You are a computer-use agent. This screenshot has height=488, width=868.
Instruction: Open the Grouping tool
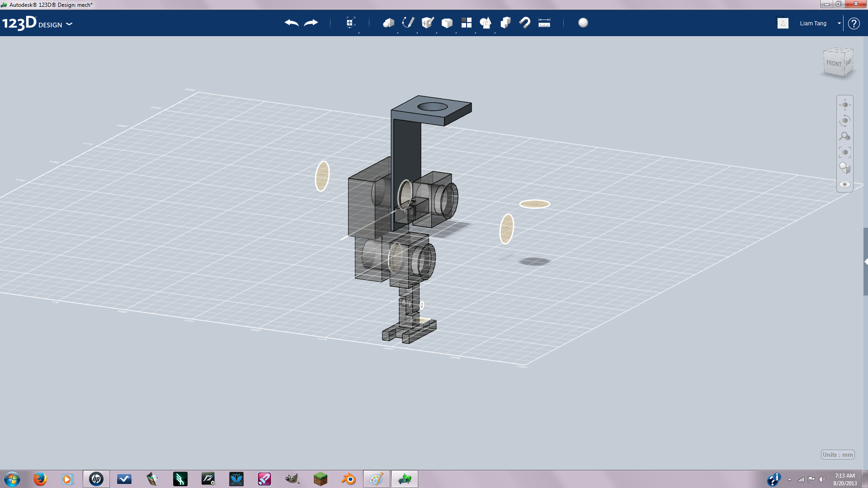(486, 23)
